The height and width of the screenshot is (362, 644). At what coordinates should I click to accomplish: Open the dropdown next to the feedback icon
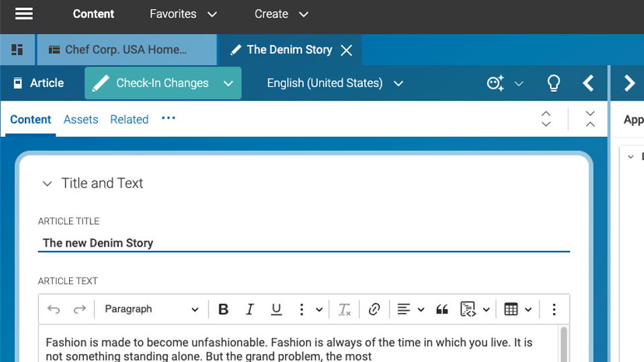click(x=519, y=84)
